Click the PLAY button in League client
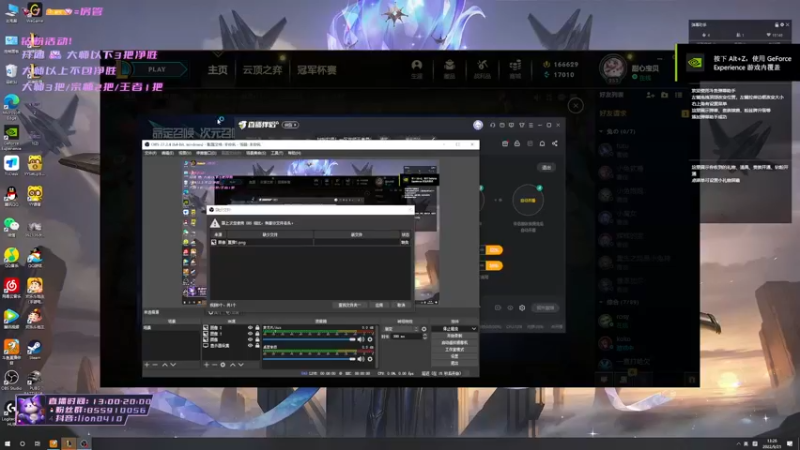 [156, 69]
